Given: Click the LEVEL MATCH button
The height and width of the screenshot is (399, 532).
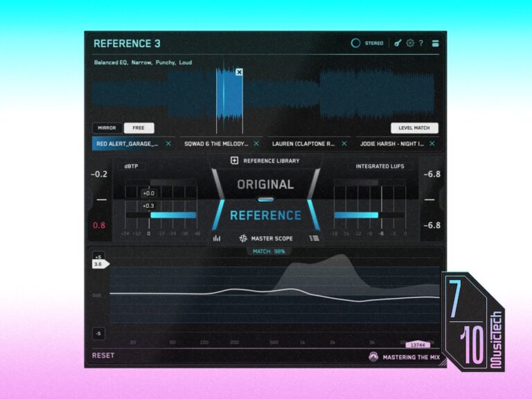Looking at the screenshot, I should coord(414,128).
